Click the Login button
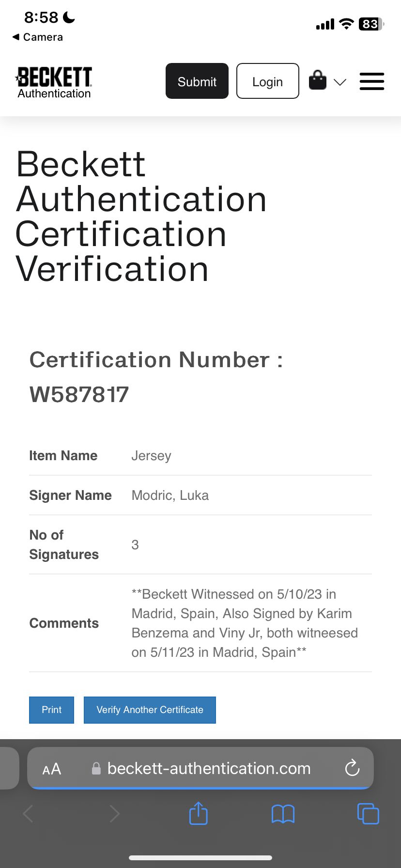Image resolution: width=401 pixels, height=868 pixels. click(x=268, y=81)
